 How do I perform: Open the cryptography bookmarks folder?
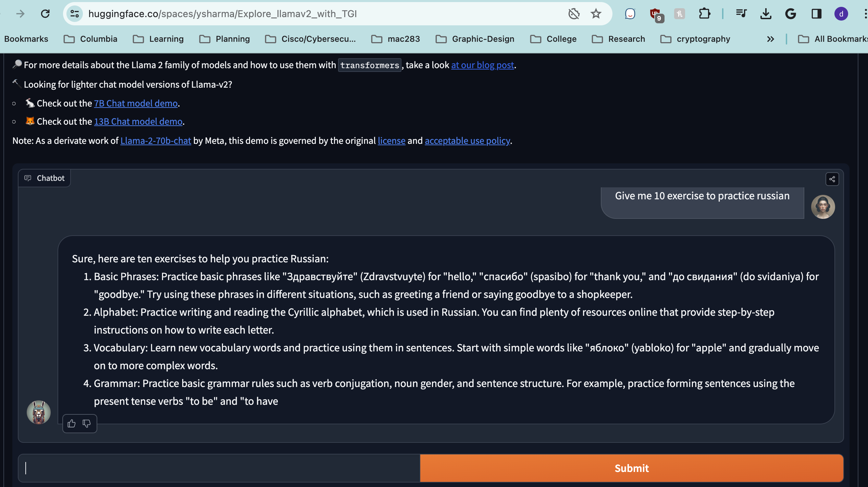695,39
